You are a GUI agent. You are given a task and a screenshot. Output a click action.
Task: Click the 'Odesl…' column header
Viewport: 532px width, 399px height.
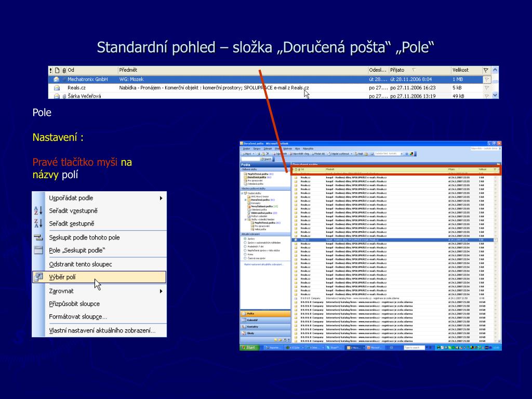378,70
